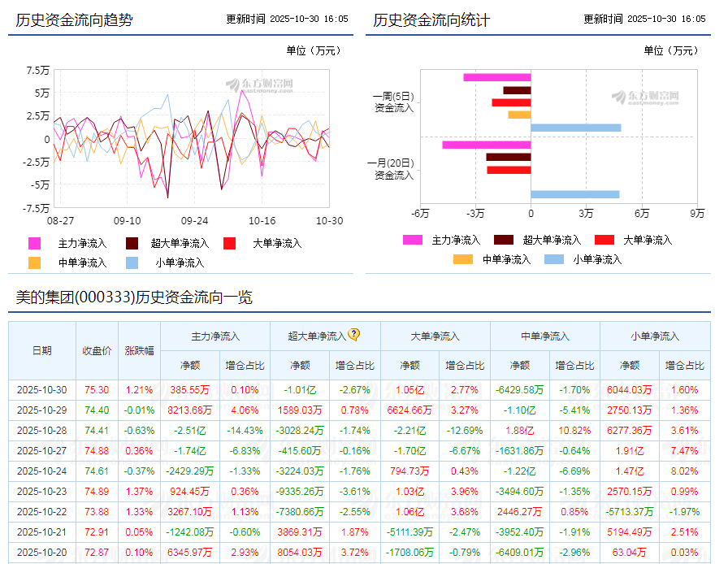Click the blue 小单净流入 swatch in trend legend
728x564 pixels.
pos(132,263)
